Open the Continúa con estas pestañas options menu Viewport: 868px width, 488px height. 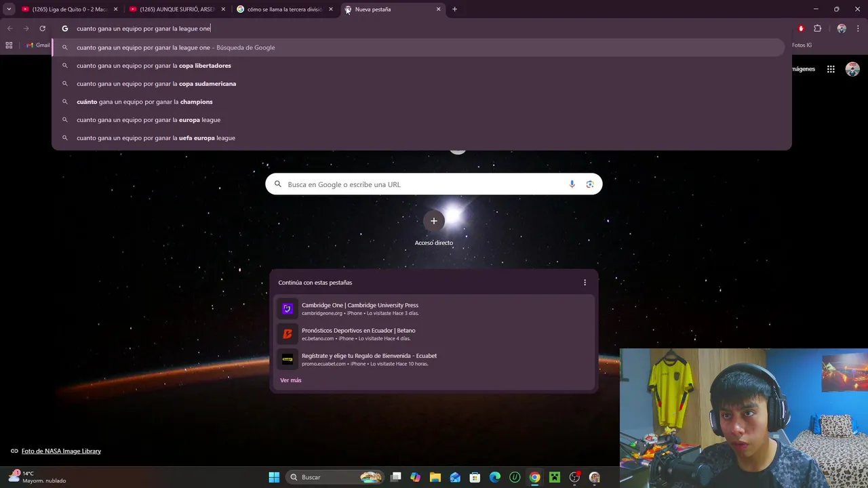tap(585, 283)
